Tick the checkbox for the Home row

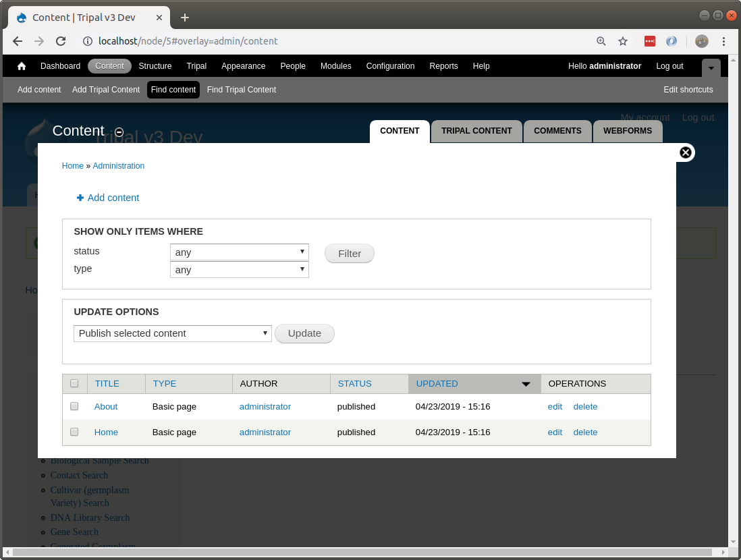tap(74, 432)
